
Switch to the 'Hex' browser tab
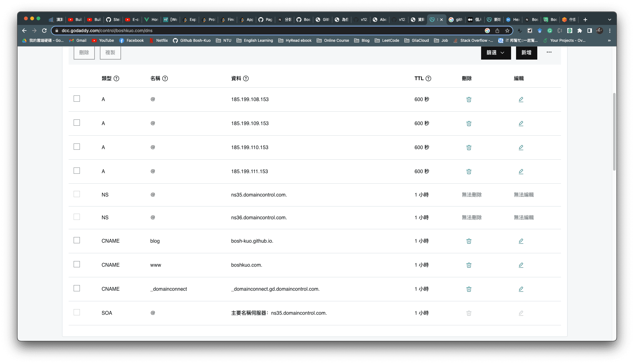tap(513, 20)
